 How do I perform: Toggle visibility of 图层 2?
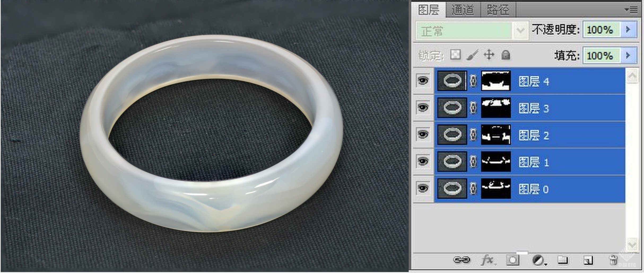click(423, 135)
